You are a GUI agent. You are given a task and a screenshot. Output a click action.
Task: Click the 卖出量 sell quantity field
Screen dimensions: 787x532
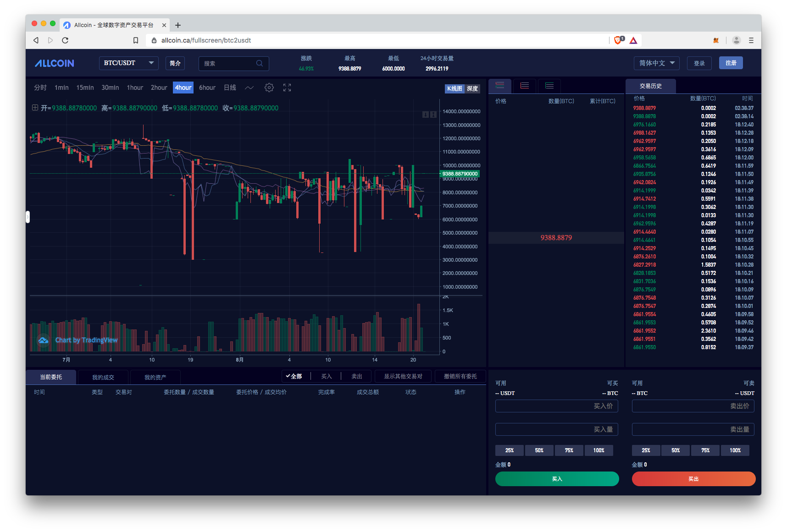[693, 429]
